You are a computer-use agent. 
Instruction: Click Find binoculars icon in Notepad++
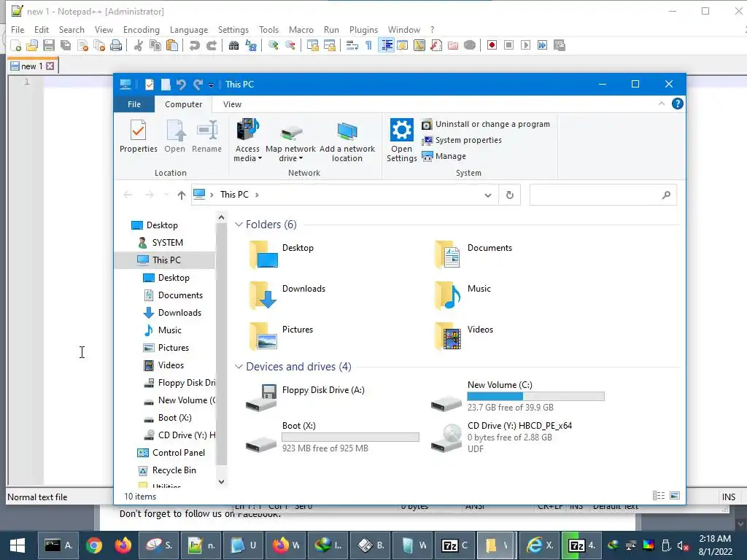[x=234, y=45]
